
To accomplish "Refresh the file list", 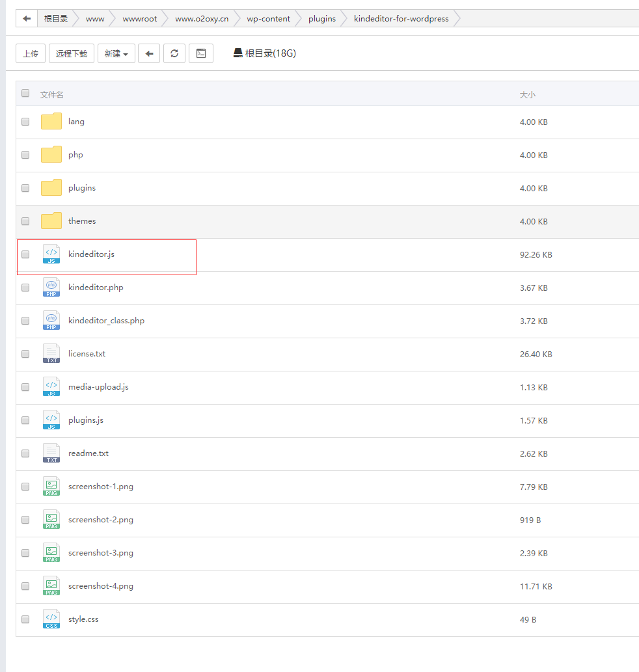I will point(174,53).
